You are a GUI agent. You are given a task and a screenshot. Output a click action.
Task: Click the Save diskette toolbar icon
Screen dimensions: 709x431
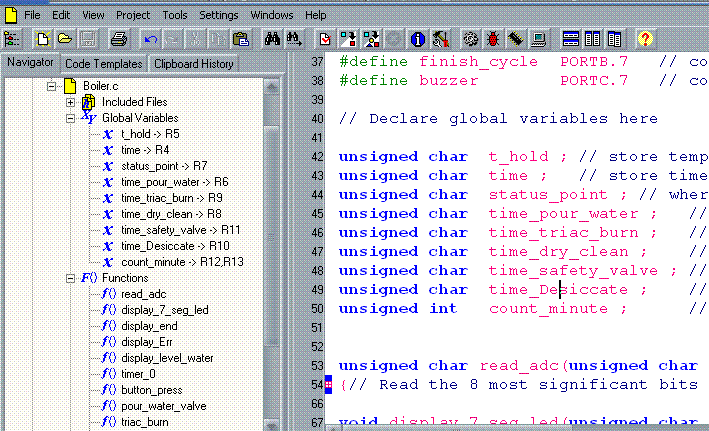click(88, 39)
